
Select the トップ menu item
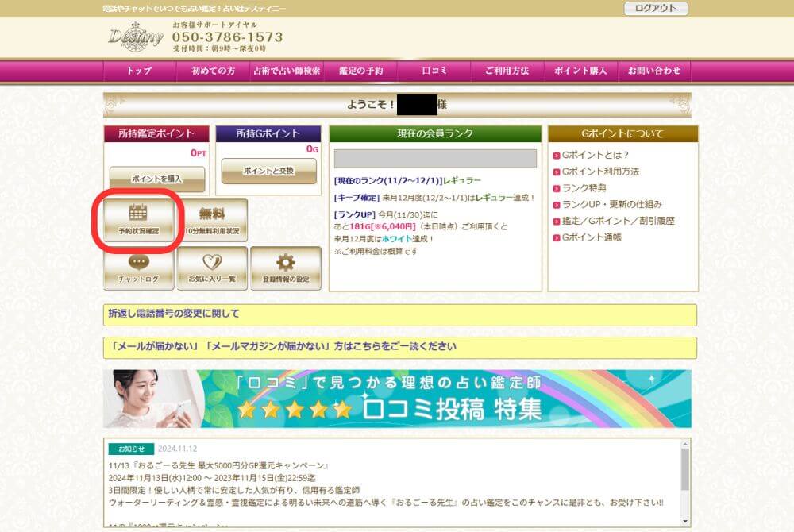(x=139, y=71)
